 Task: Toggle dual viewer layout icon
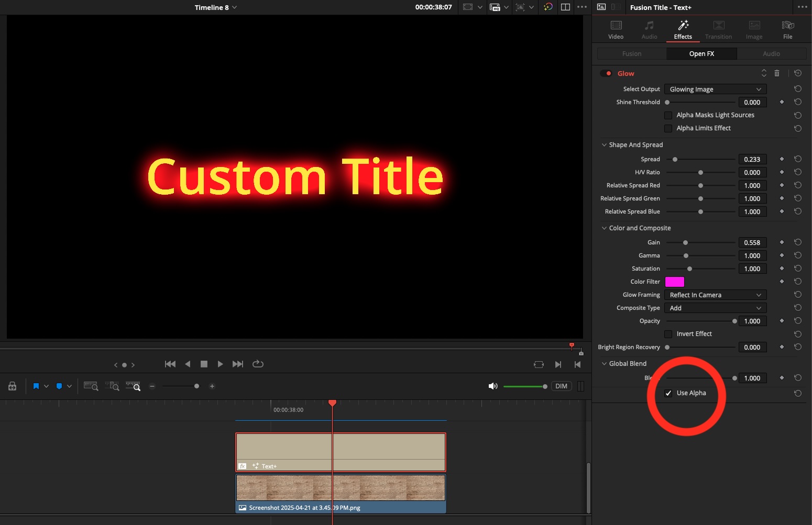566,7
